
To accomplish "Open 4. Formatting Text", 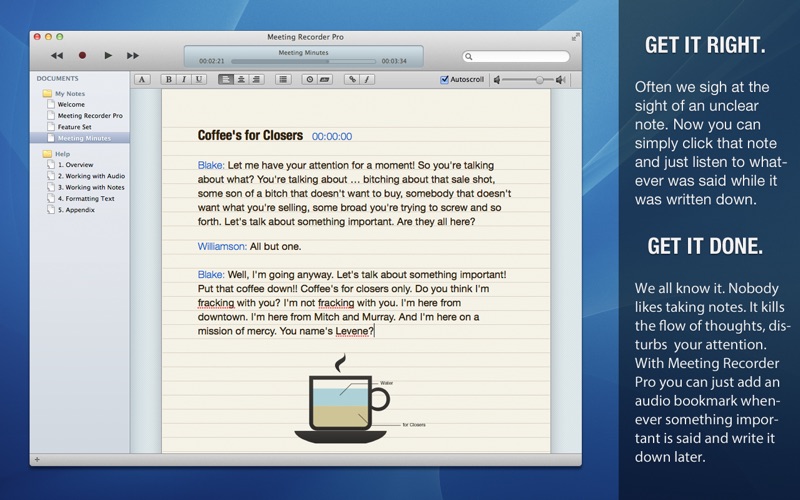I will tap(86, 198).
